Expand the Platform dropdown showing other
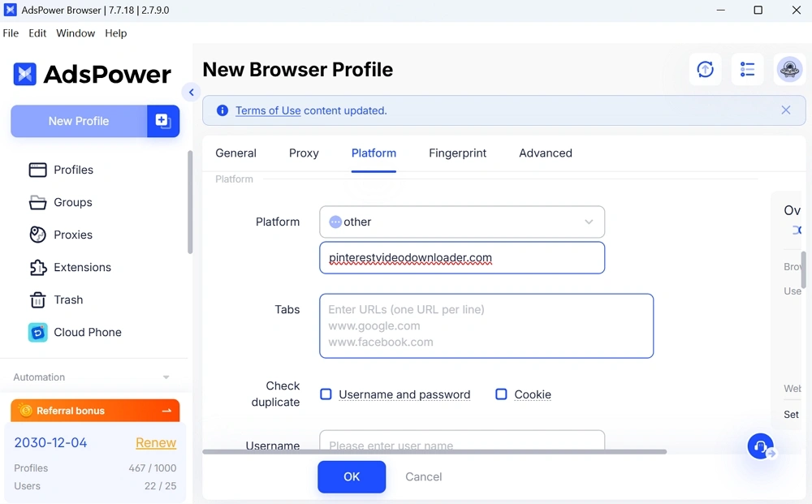The width and height of the screenshot is (812, 504). click(462, 222)
